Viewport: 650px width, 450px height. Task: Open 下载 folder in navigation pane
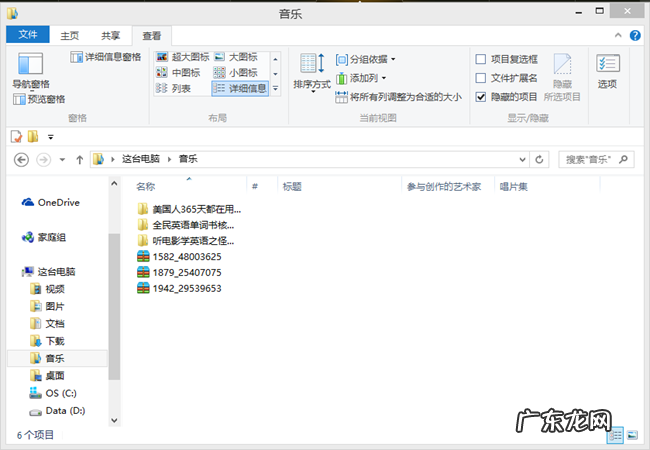pos(48,341)
